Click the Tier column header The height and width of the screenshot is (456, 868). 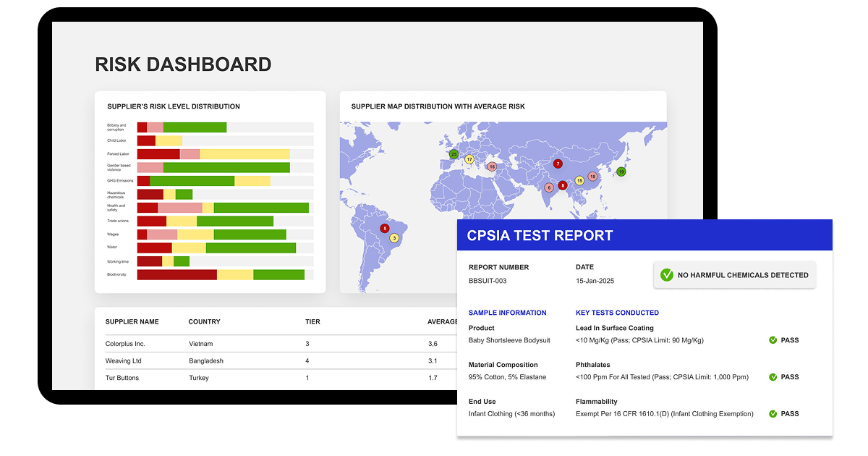pos(312,321)
